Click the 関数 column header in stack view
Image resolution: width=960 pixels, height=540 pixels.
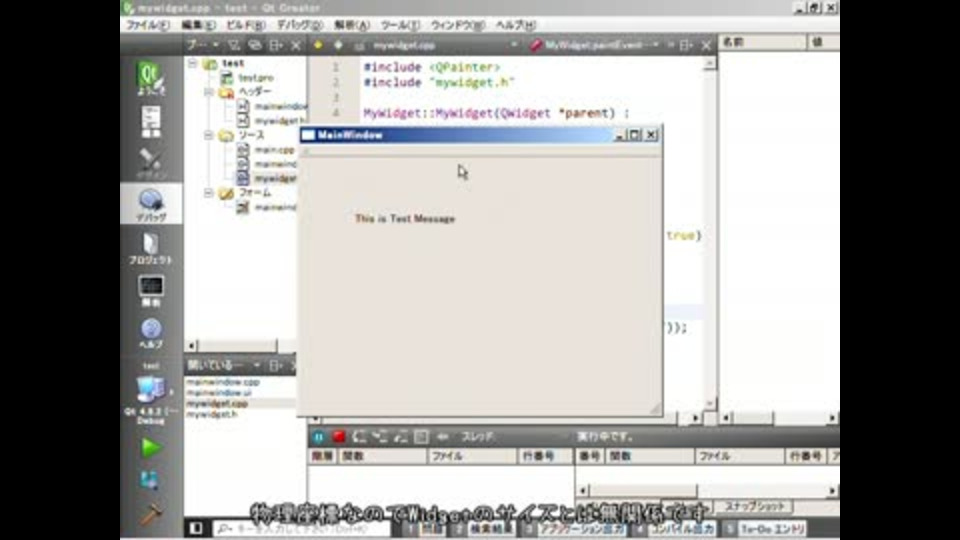pyautogui.click(x=383, y=456)
